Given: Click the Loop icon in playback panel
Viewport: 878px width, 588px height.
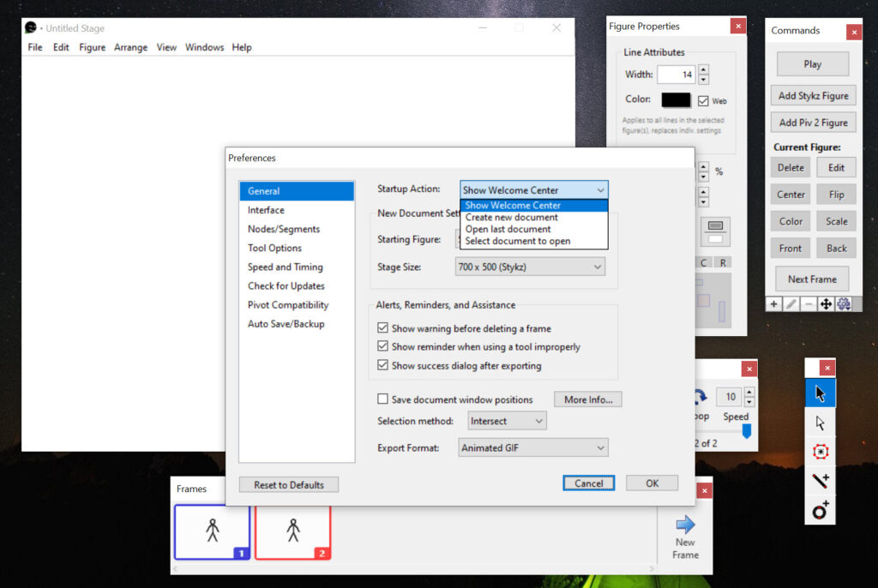Looking at the screenshot, I should click(x=701, y=397).
